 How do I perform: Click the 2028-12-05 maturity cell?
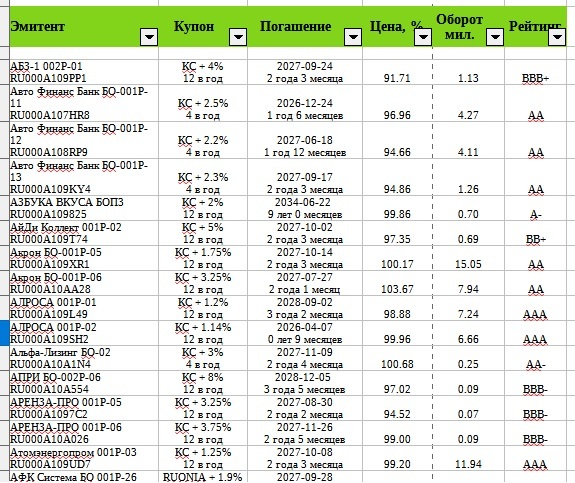pos(305,383)
